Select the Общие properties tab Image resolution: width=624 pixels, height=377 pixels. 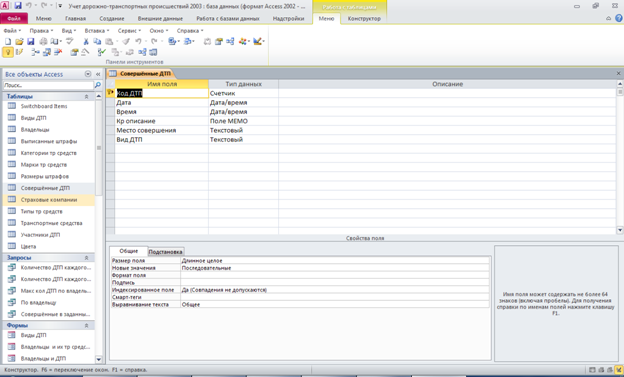click(129, 251)
